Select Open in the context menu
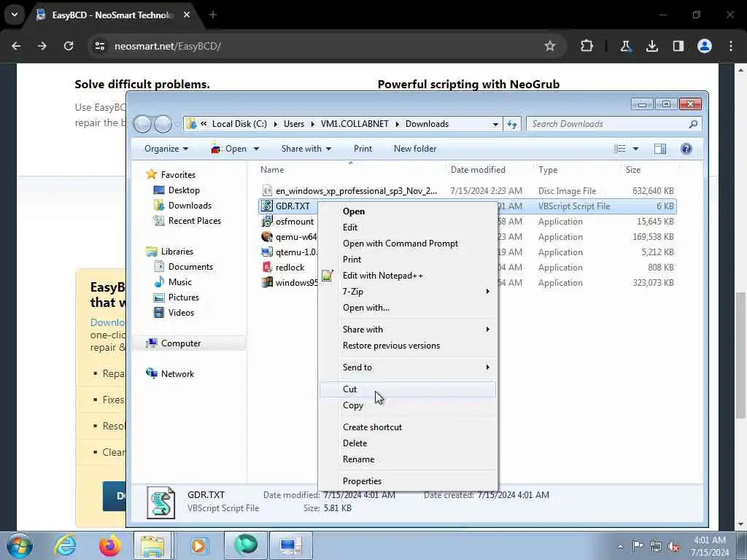747x560 pixels. 407,211
